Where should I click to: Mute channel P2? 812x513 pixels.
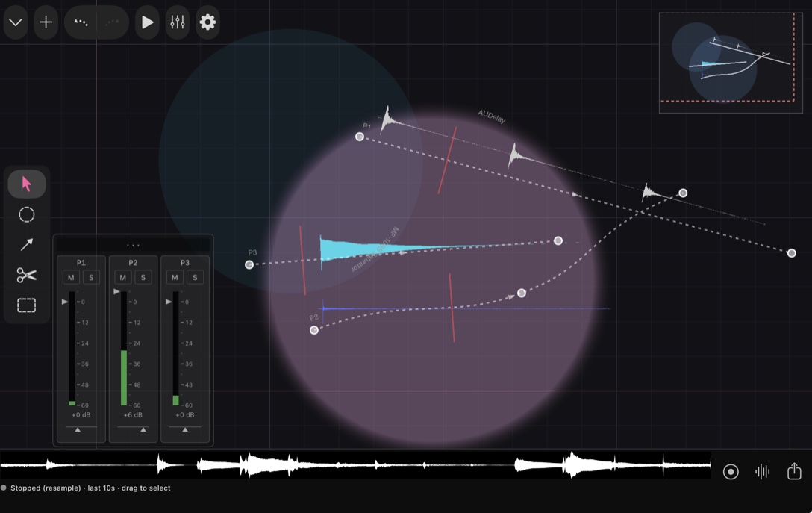click(122, 277)
